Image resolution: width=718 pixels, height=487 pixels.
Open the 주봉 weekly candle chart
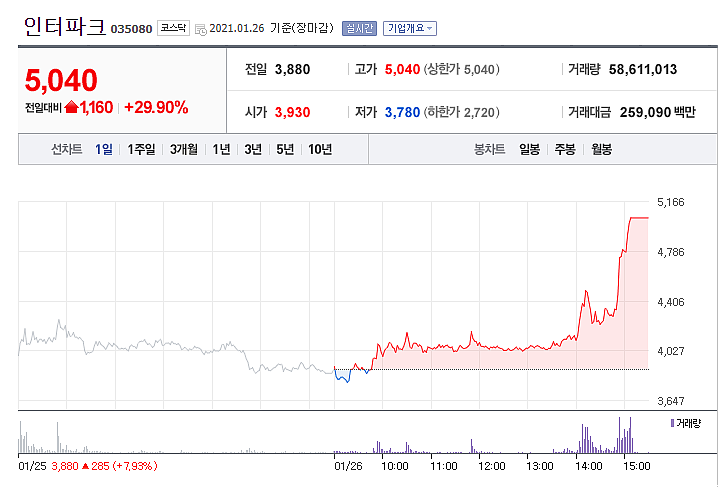(565, 149)
